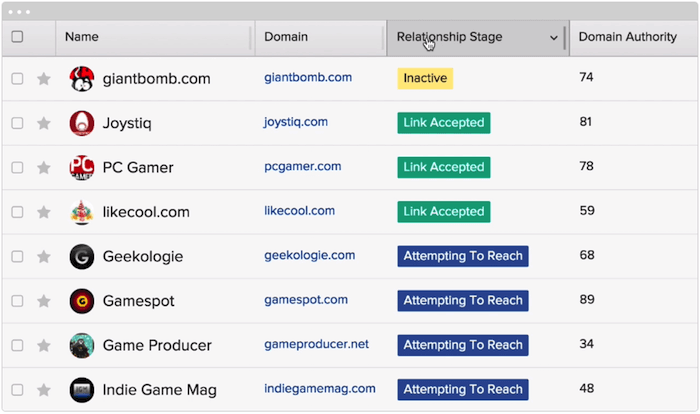Click the Indie Game Mag logo icon

click(82, 390)
